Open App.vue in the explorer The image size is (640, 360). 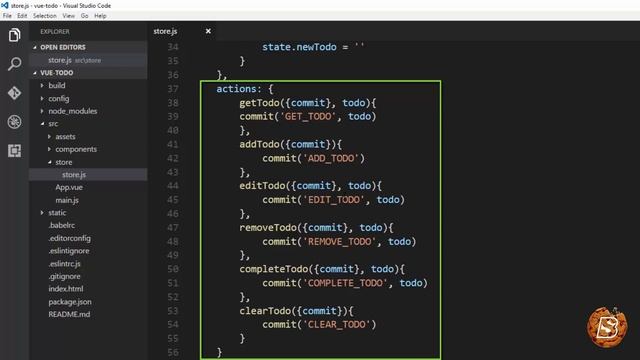(69, 187)
